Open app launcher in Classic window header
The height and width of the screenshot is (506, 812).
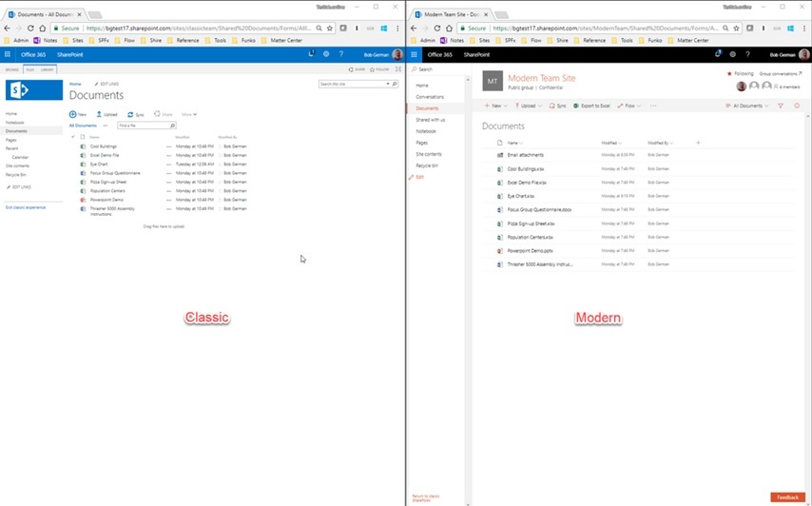tap(8, 54)
